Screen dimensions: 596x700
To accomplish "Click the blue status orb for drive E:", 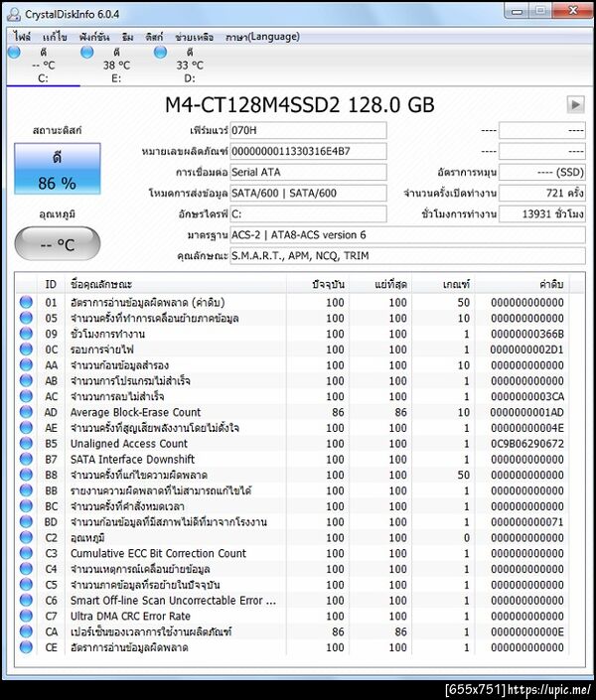I will click(x=87, y=53).
